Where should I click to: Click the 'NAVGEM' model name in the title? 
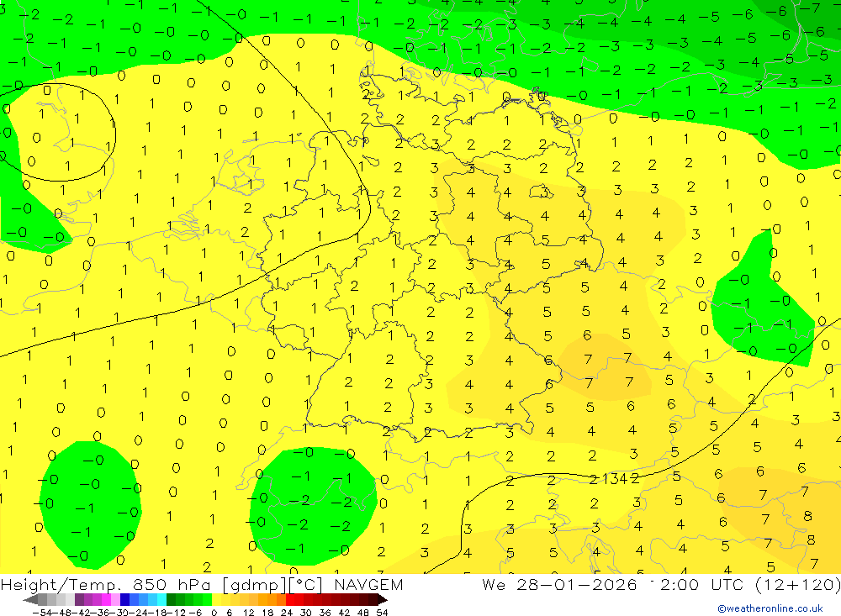click(368, 584)
